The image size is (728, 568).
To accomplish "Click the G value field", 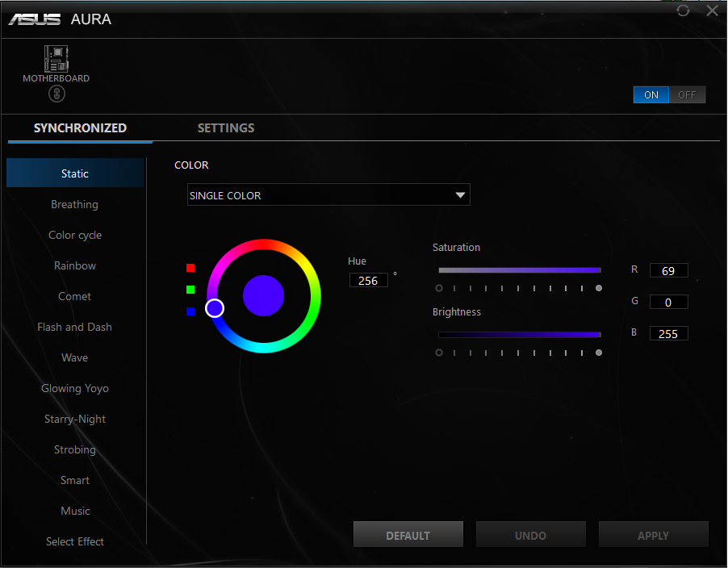I will pyautogui.click(x=668, y=302).
